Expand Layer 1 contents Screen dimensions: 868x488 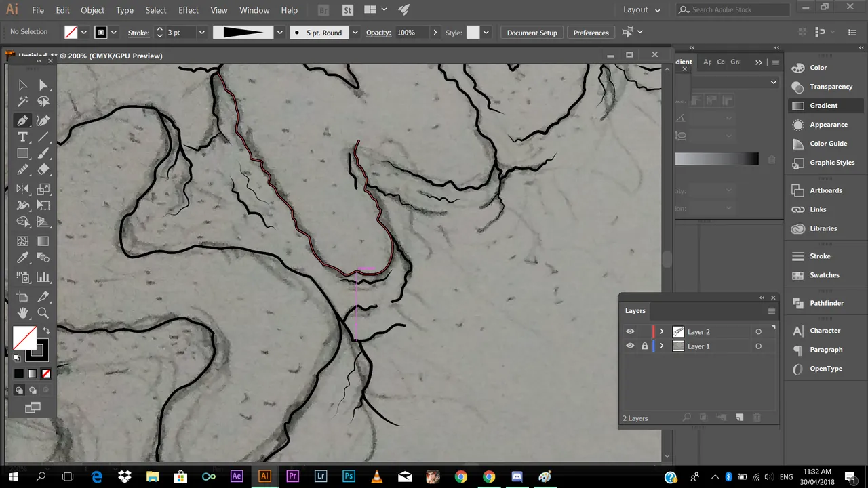[662, 346]
